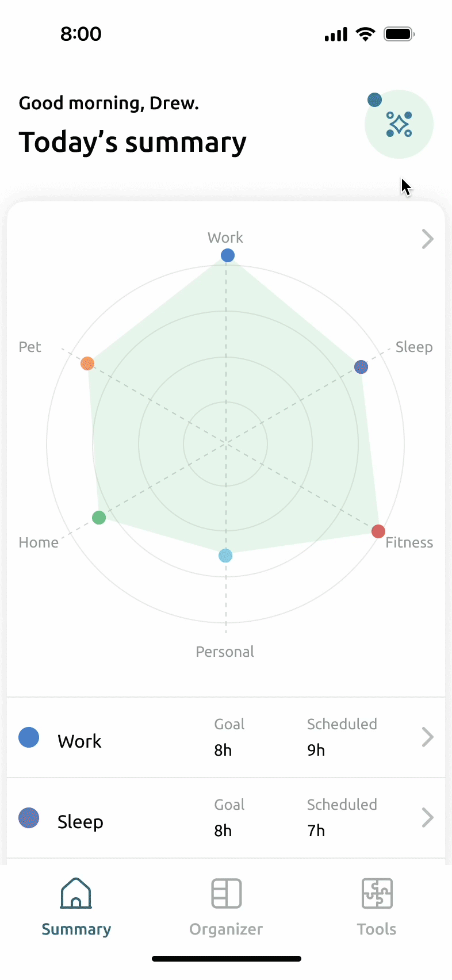Switch to the Organizer tab label
The width and height of the screenshot is (452, 980).
[226, 929]
